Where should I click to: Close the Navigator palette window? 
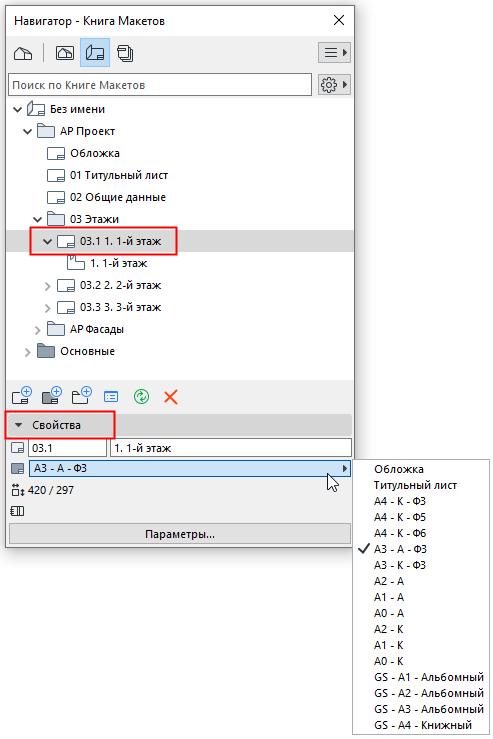tap(339, 20)
